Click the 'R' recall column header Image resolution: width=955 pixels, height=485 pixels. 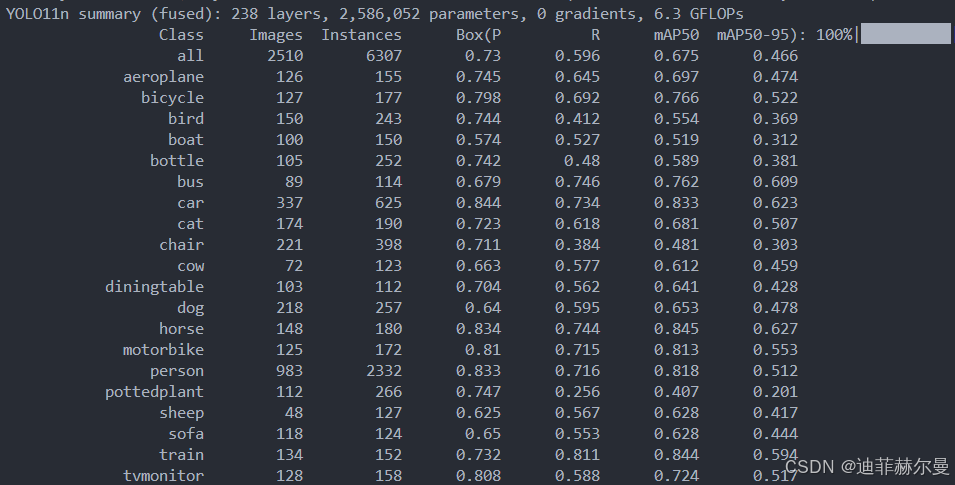[x=596, y=35]
